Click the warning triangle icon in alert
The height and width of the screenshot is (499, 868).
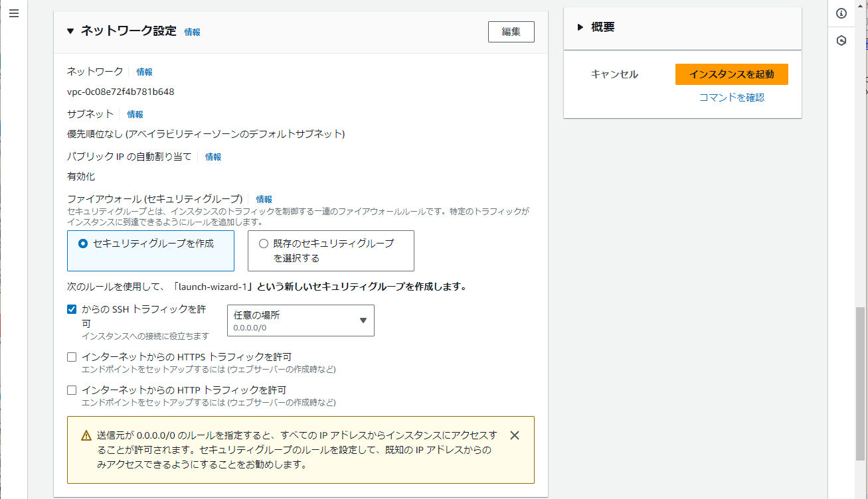pos(86,436)
